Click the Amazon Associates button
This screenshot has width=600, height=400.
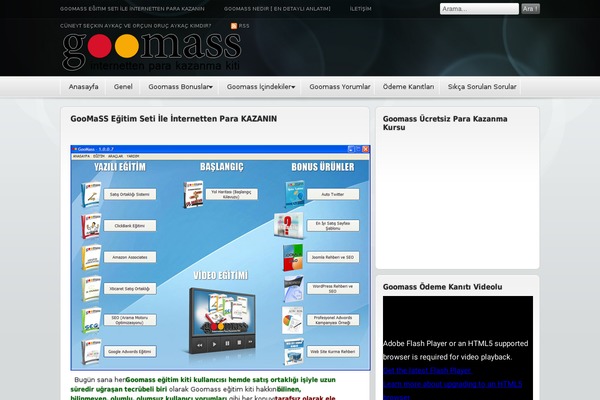point(130,257)
